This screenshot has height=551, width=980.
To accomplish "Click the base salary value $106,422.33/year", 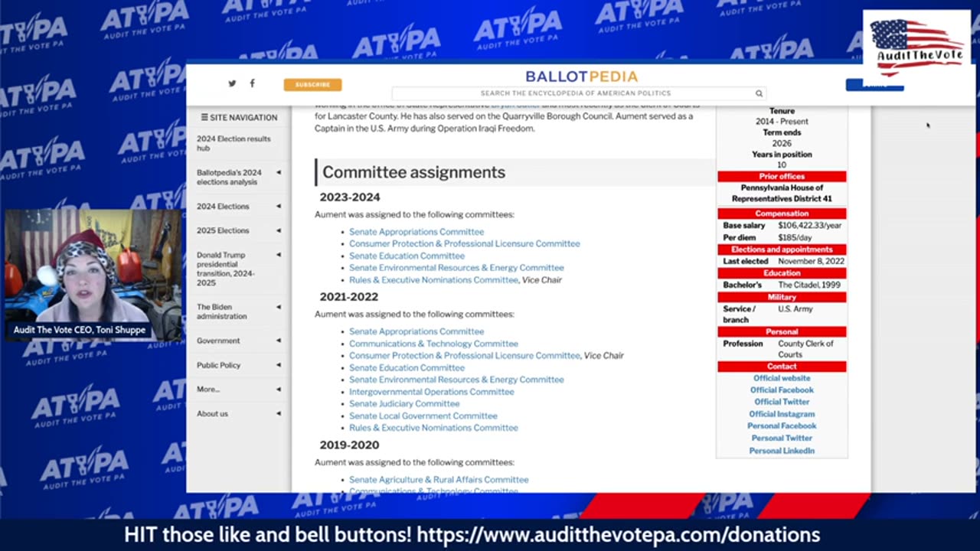I will tap(810, 226).
